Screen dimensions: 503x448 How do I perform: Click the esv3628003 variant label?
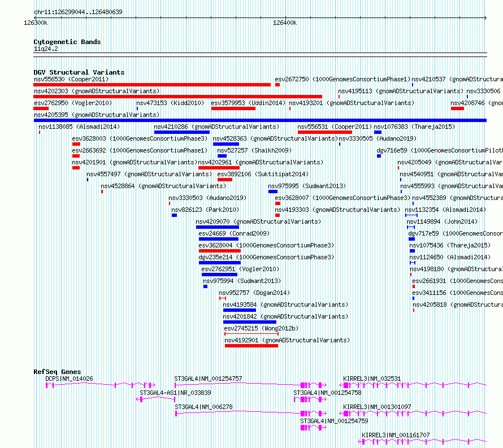(x=140, y=138)
